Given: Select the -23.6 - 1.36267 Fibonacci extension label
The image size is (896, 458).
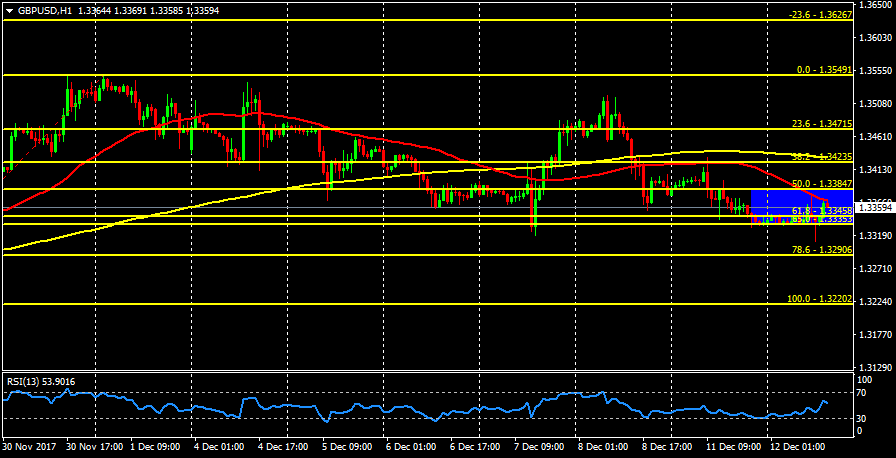Looking at the screenshot, I should click(819, 15).
